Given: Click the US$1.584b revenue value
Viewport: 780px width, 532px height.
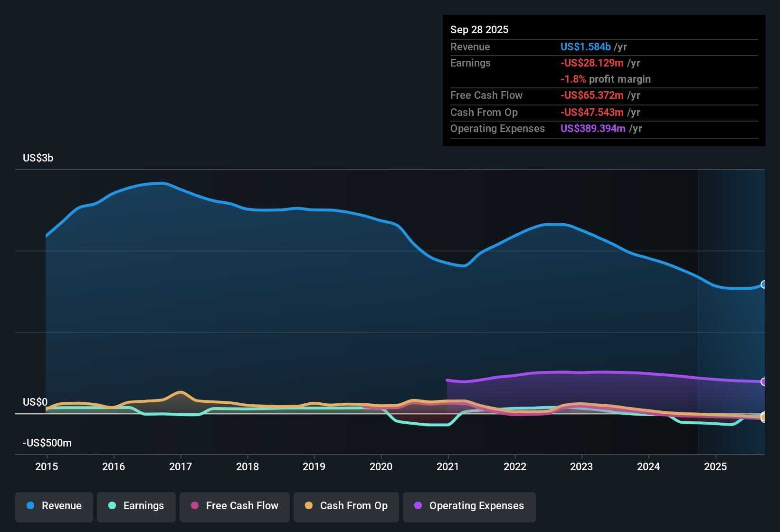Looking at the screenshot, I should [x=585, y=47].
